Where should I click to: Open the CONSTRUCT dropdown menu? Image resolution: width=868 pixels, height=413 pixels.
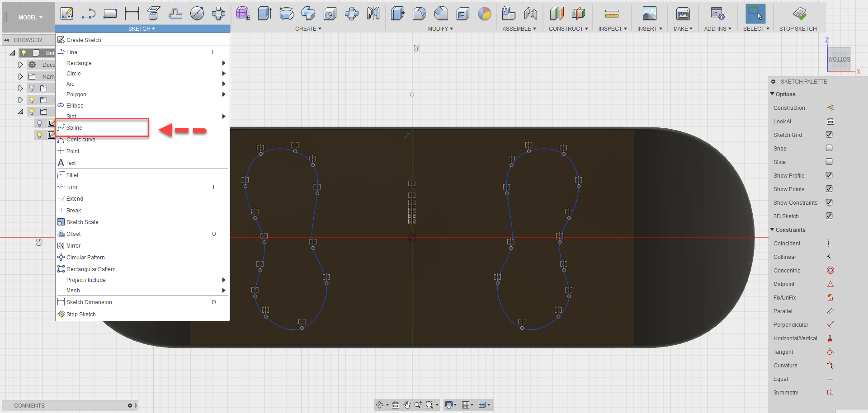click(567, 28)
